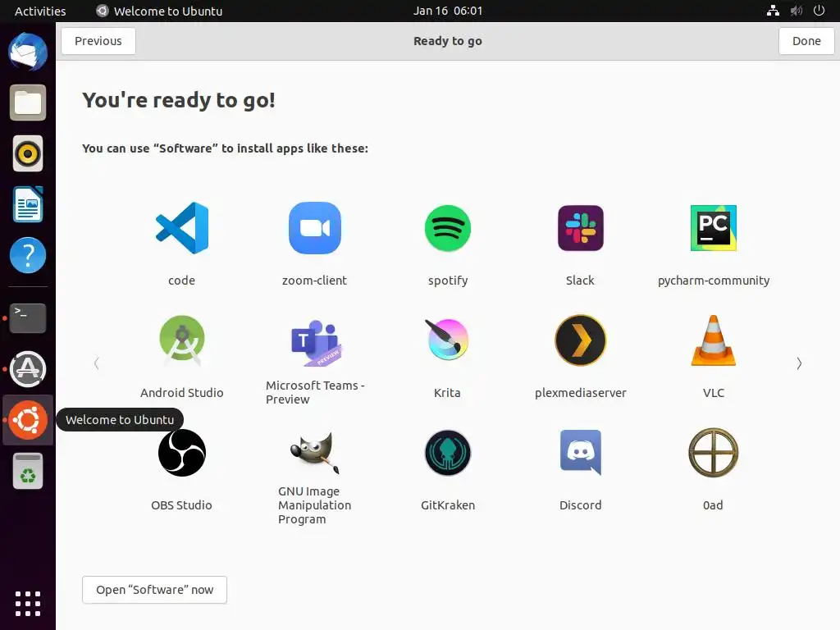This screenshot has height=630, width=840.
Task: Open the Visual Studio Code app icon
Action: click(181, 228)
